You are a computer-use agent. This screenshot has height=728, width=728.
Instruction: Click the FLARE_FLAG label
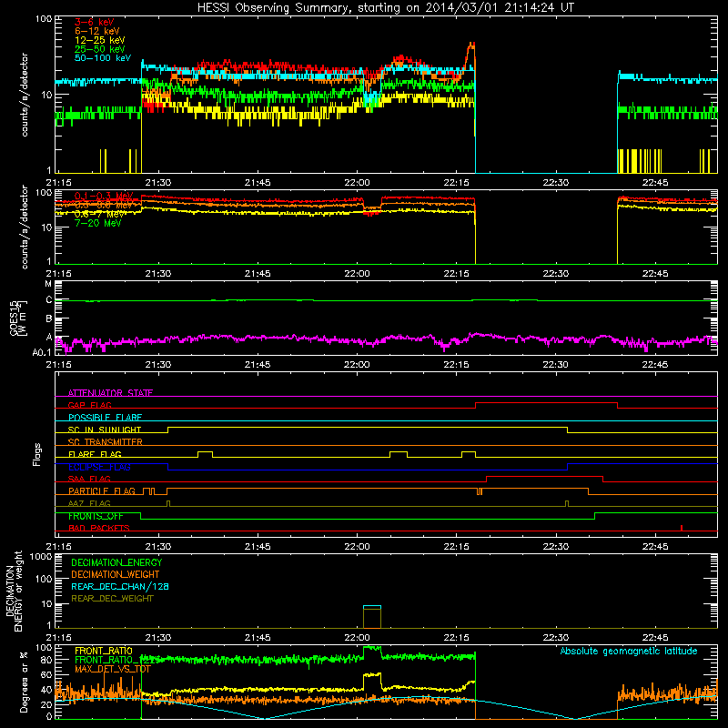95,454
